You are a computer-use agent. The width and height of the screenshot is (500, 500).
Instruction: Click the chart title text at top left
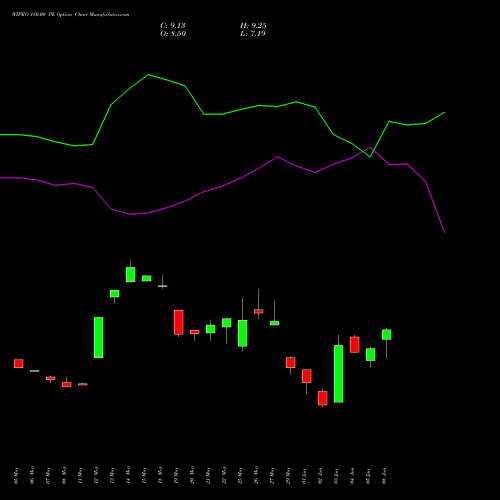[x=70, y=15]
